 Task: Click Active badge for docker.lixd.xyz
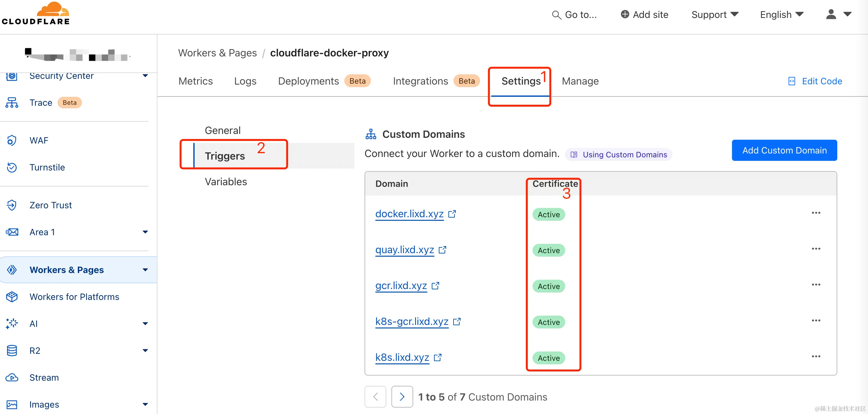click(x=549, y=215)
